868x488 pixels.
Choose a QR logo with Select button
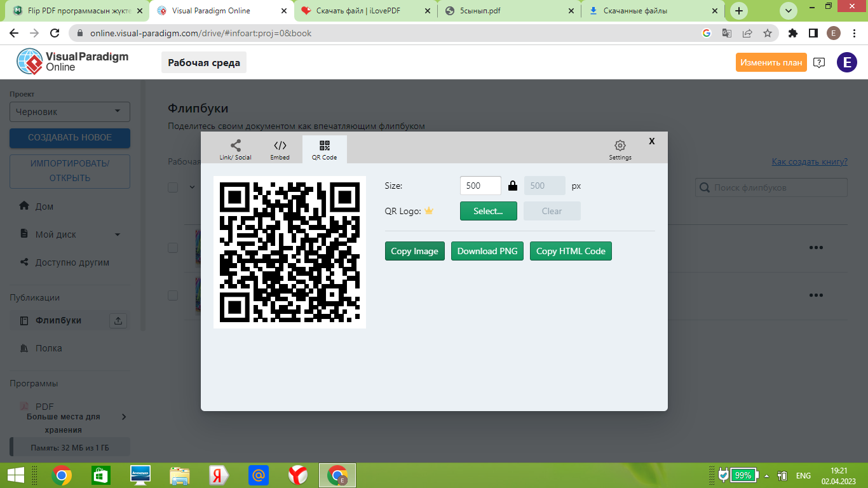(489, 211)
